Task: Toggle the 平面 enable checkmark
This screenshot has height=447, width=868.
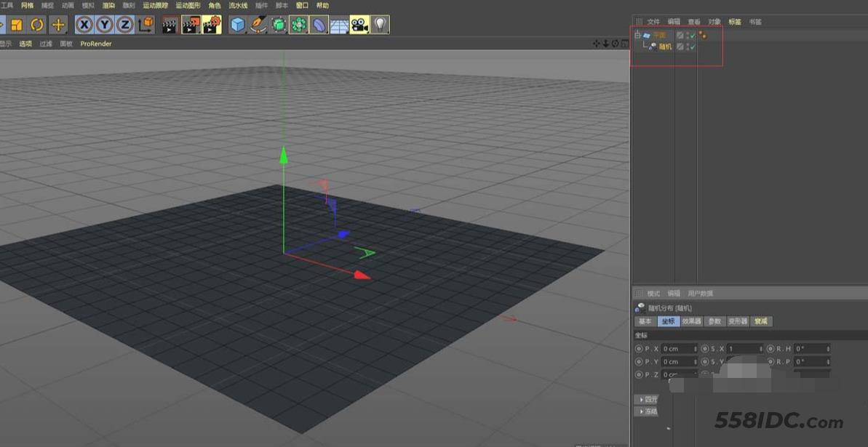Action: [693, 36]
